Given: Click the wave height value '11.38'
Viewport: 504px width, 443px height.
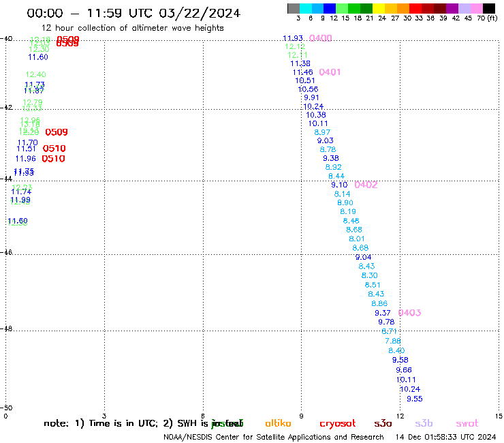Looking at the screenshot, I should click(x=300, y=63).
